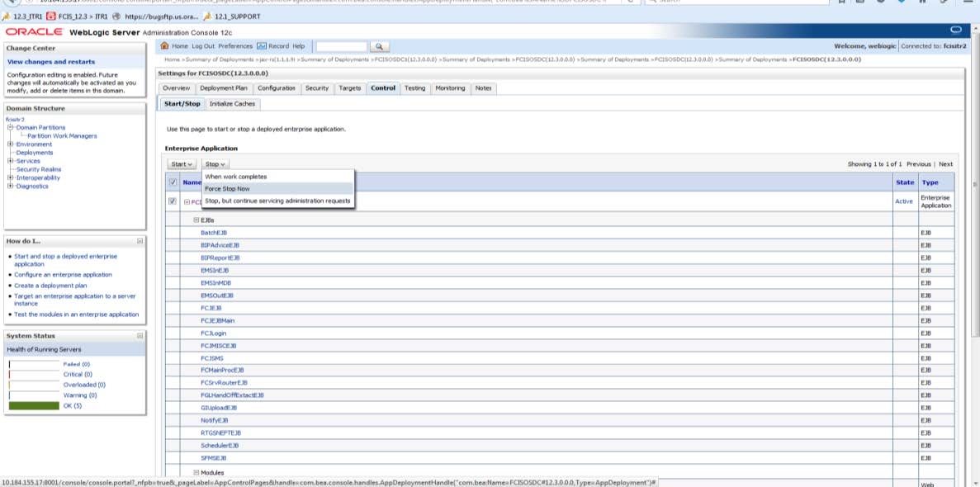The height and width of the screenshot is (487, 980).
Task: Select 'When work completes' stop option
Action: pos(278,177)
